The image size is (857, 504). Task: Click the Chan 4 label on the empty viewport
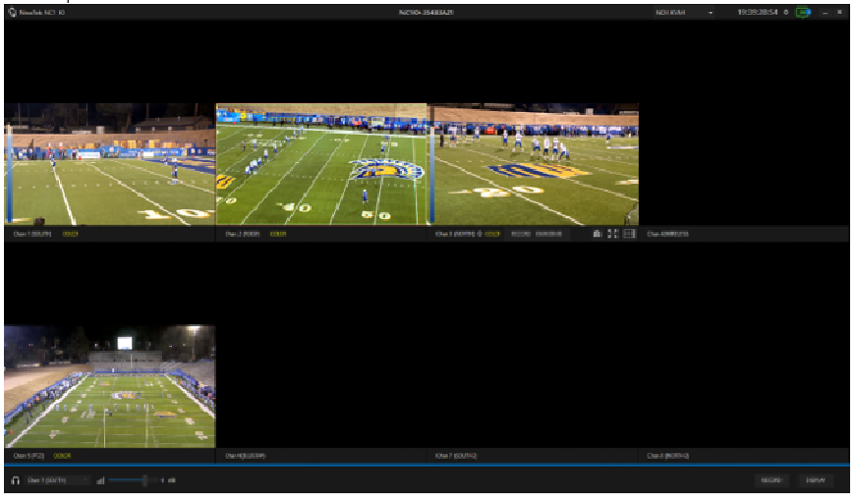coord(668,235)
